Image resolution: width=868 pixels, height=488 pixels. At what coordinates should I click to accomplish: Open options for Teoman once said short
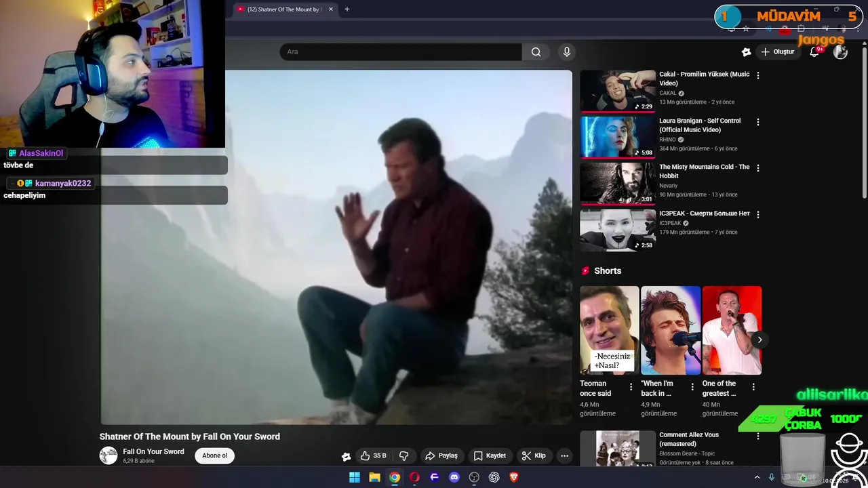pos(631,387)
